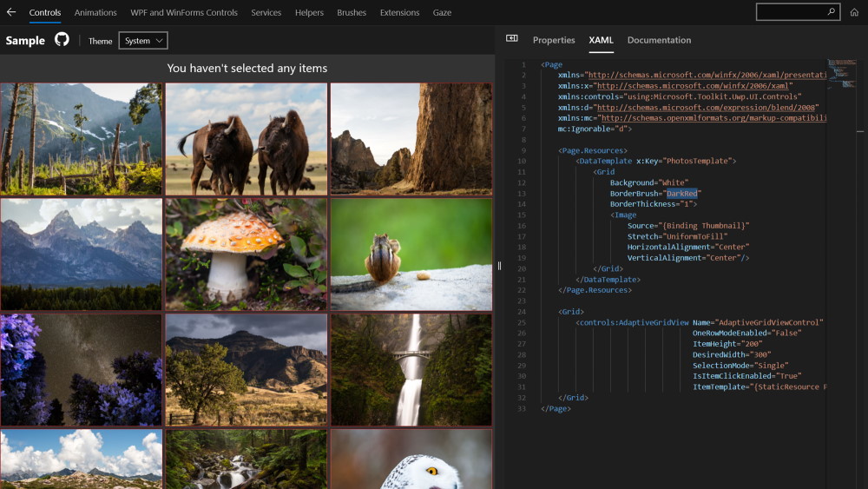Viewport: 868px width, 489px height.
Task: Open WPF and WinForms Controls menu
Action: 184,12
